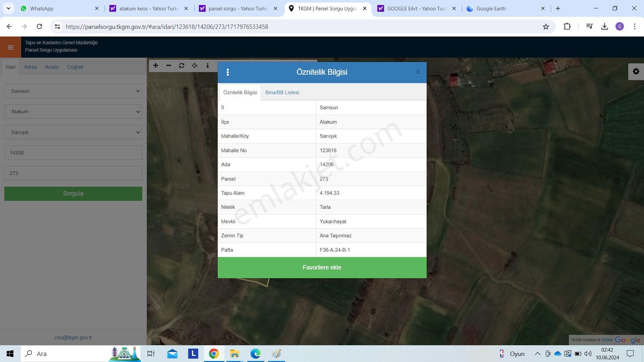Expand the Samsun province dropdown
The height and width of the screenshot is (362, 644).
[73, 91]
